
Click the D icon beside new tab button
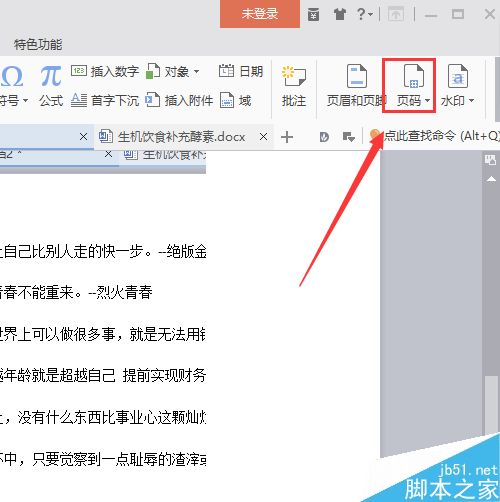pyautogui.click(x=324, y=137)
